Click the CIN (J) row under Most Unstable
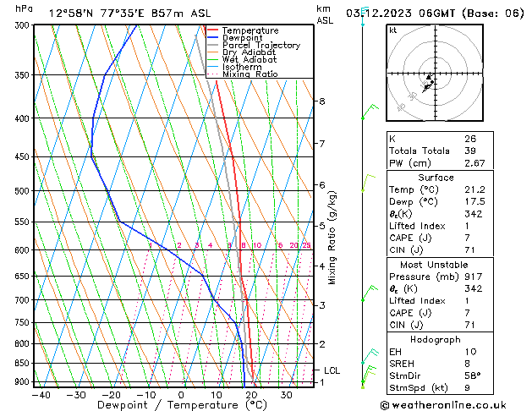The width and height of the screenshot is (532, 411). coord(440,326)
